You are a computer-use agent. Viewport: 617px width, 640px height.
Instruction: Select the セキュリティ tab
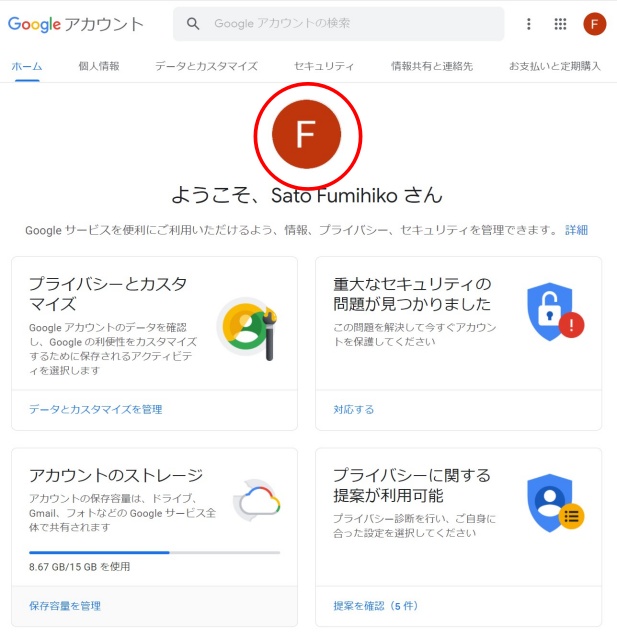[x=324, y=66]
